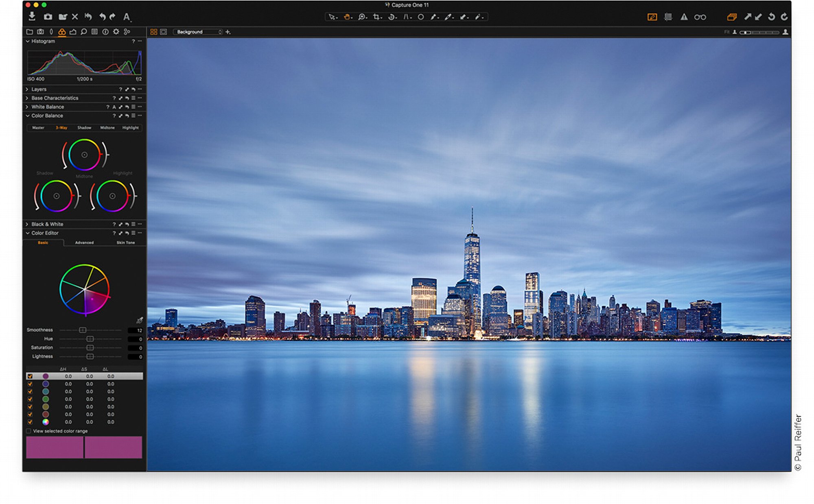The width and height of the screenshot is (814, 504).
Task: Switch to the Advanced color editor tab
Action: [x=84, y=242]
